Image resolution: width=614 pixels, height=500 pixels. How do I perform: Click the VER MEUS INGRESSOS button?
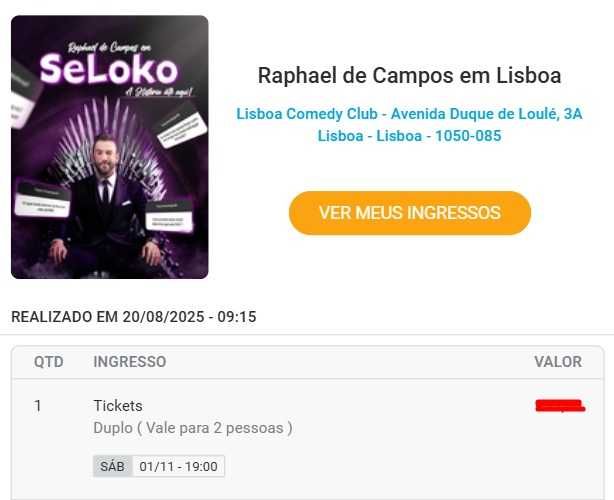409,213
